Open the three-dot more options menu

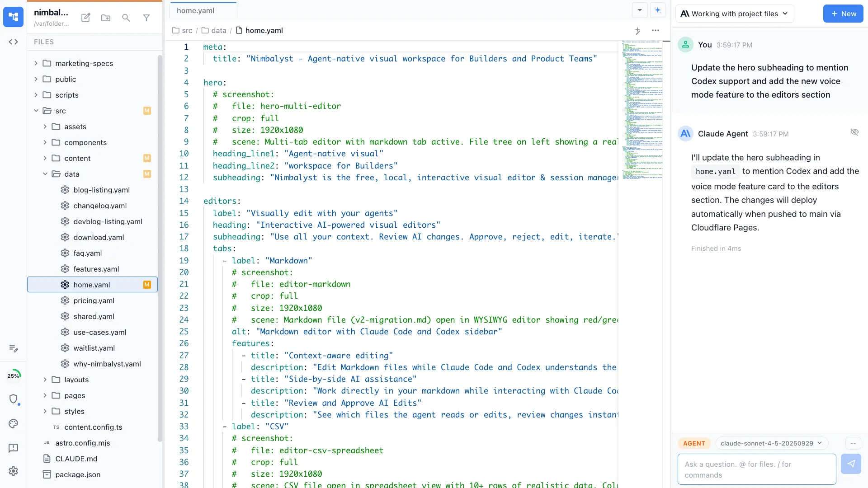click(656, 31)
